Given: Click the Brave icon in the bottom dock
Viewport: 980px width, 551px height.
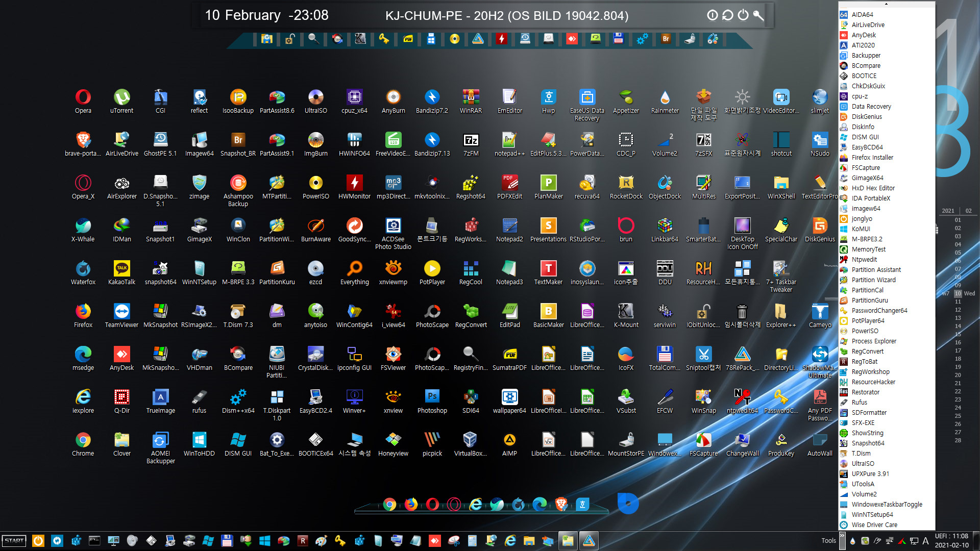Looking at the screenshot, I should tap(561, 504).
